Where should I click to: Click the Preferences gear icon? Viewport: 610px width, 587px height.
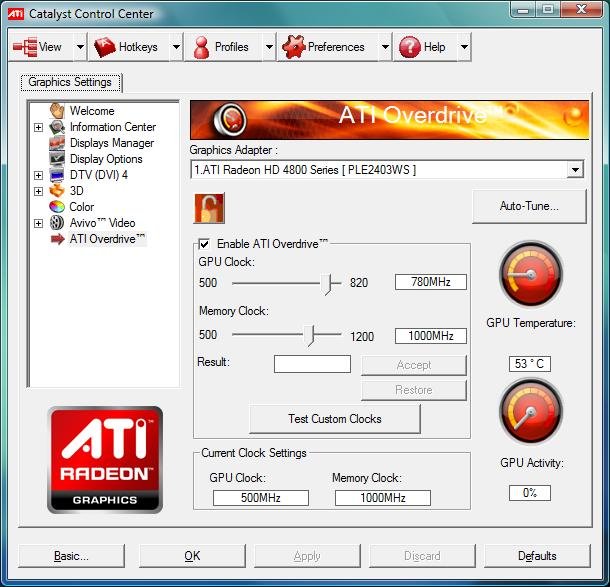click(x=292, y=47)
